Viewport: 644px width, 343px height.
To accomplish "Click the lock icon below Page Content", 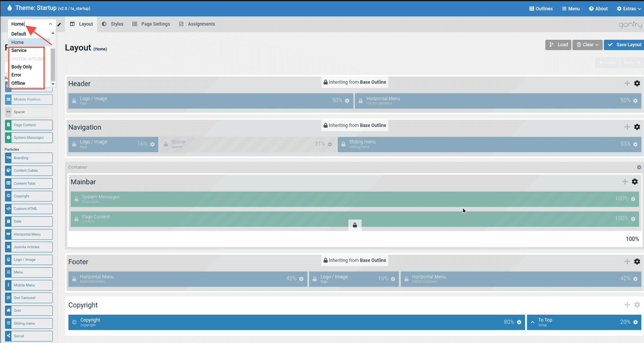I will point(355,225).
